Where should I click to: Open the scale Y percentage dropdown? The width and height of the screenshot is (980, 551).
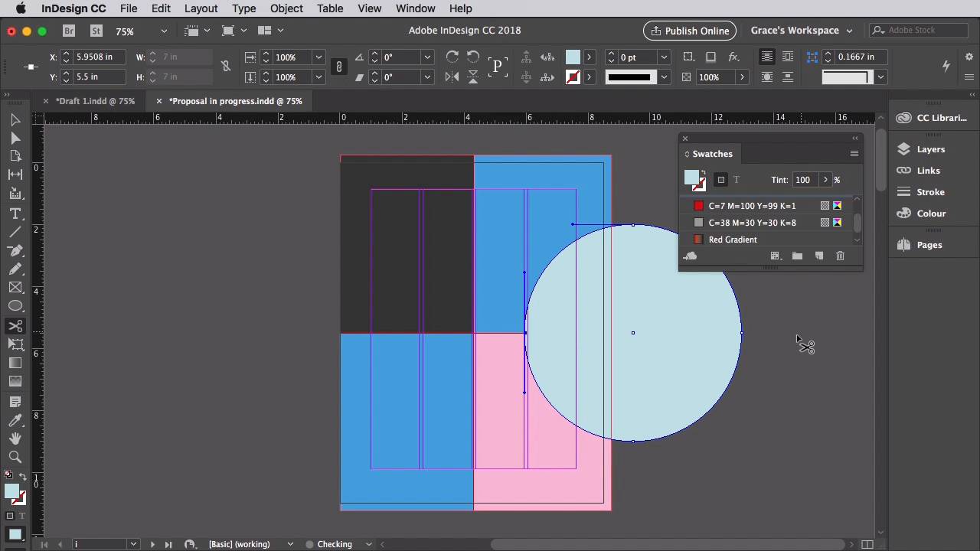(x=318, y=77)
